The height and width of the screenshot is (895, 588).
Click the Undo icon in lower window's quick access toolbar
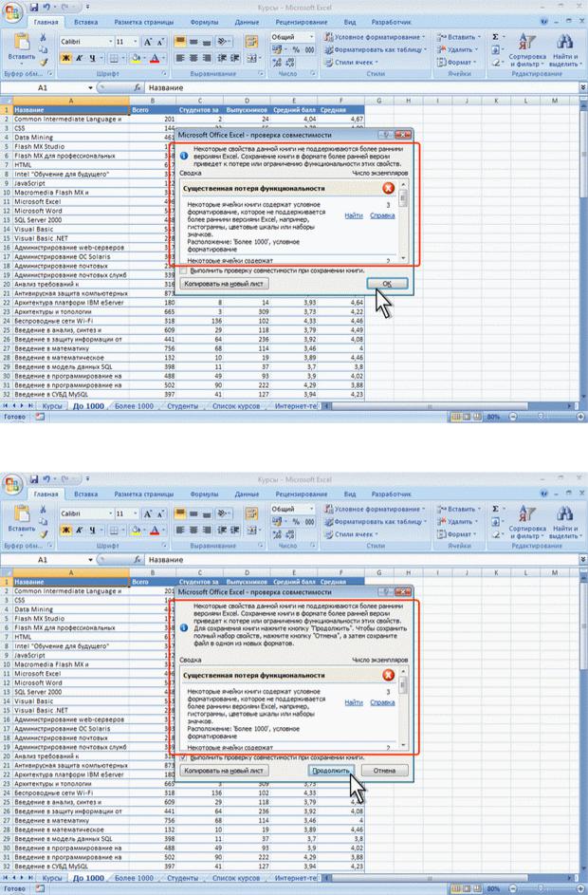point(46,479)
